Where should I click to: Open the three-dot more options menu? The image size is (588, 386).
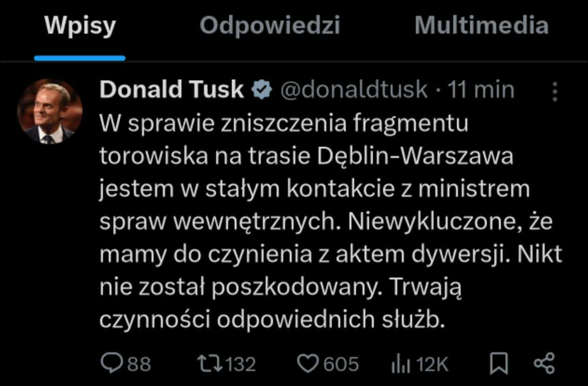coord(555,92)
